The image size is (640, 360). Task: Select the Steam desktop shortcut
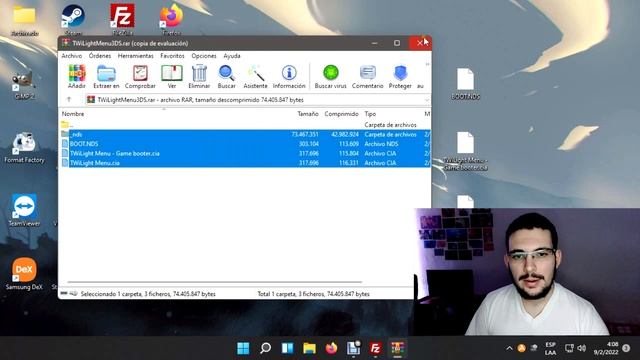click(x=73, y=20)
